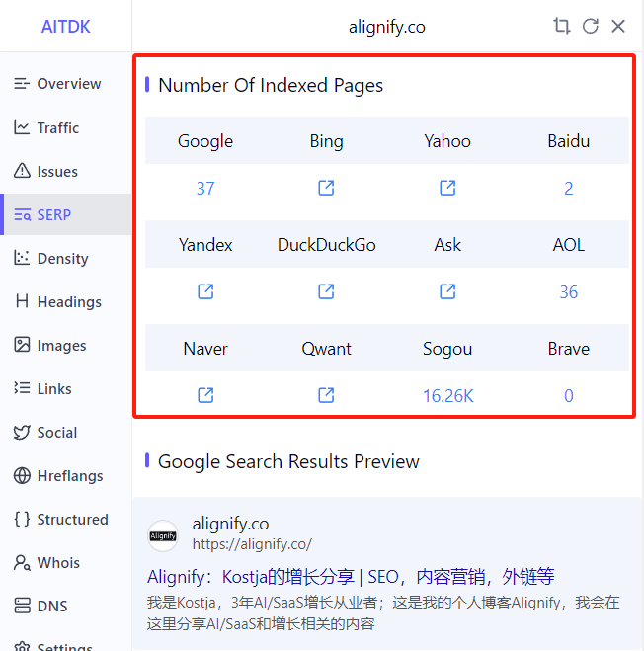Click the Alignify favicon in preview
Image resolution: width=644 pixels, height=651 pixels.
pyautogui.click(x=163, y=536)
